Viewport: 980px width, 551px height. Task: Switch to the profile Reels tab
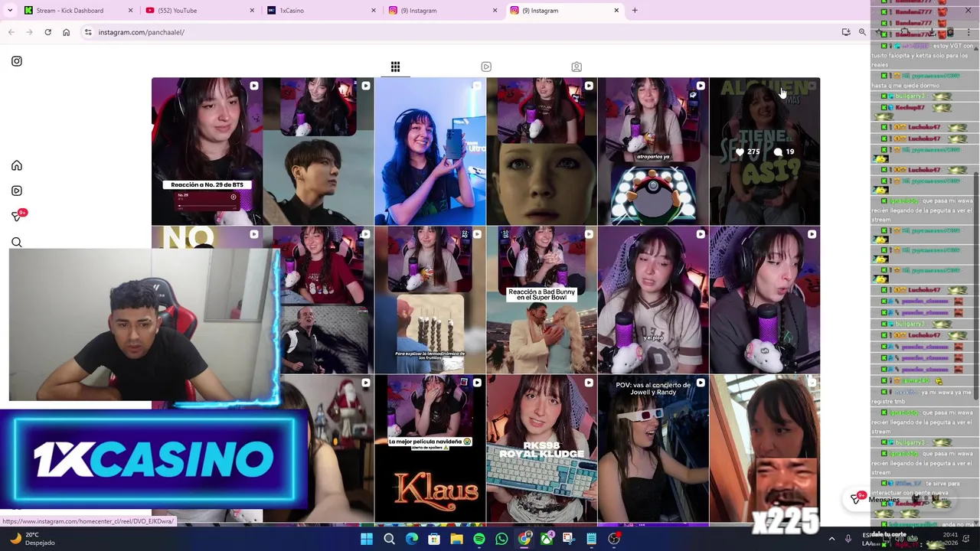[x=486, y=67]
